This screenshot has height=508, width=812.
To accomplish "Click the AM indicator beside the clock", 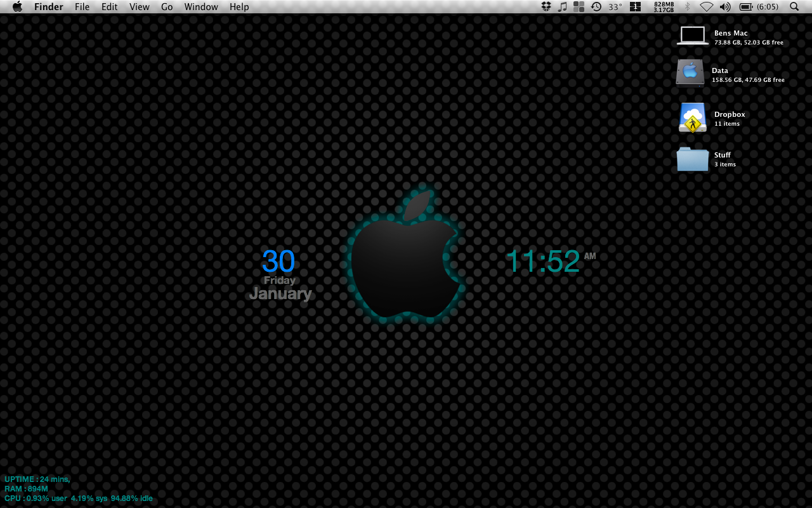I will tap(590, 257).
